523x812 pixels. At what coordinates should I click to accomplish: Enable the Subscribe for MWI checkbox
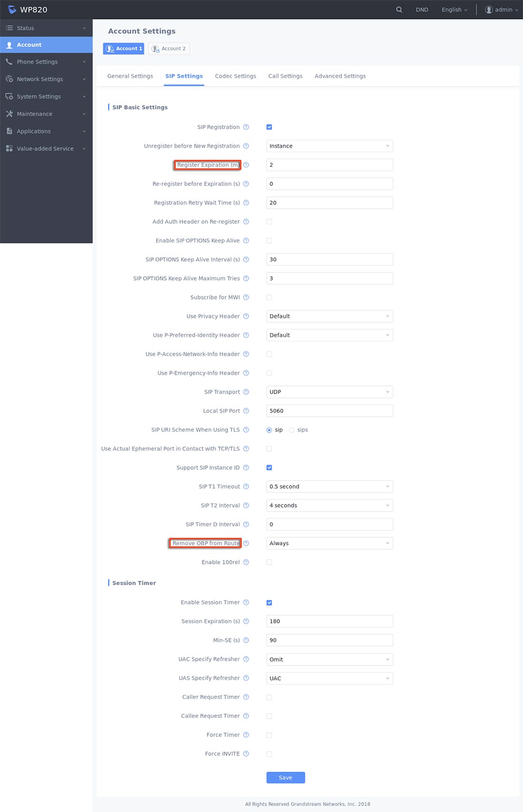pyautogui.click(x=269, y=297)
